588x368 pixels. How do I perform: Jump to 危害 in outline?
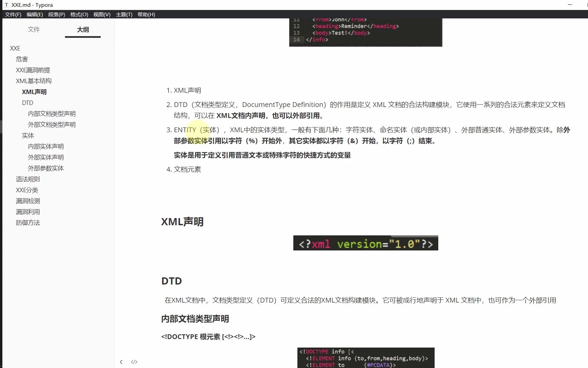pyautogui.click(x=22, y=59)
